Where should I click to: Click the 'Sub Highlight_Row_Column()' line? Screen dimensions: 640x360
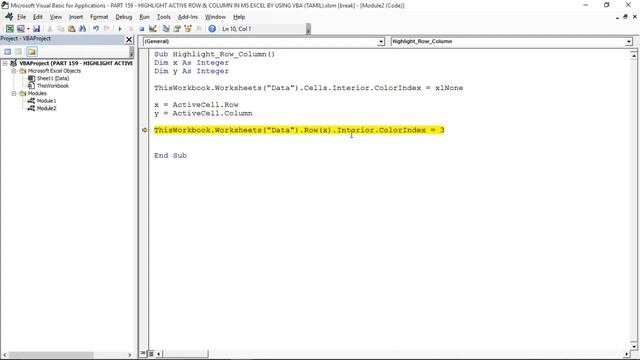pyautogui.click(x=214, y=54)
